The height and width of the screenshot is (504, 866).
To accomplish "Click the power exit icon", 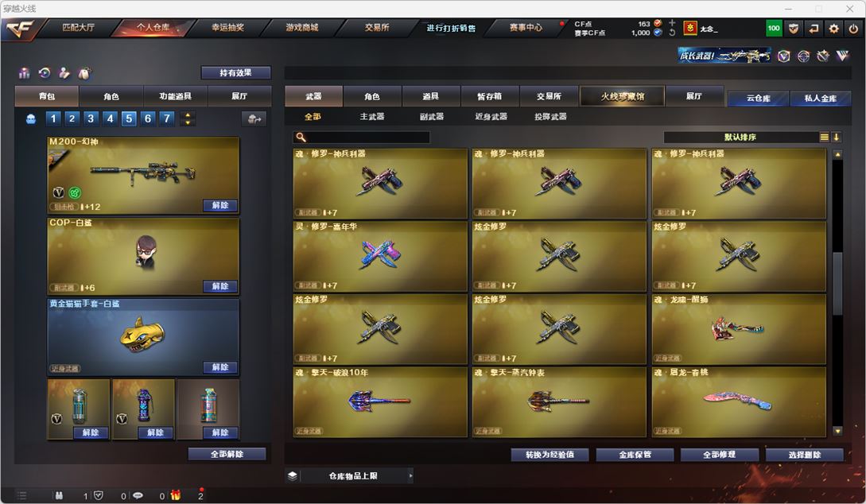I will (853, 28).
